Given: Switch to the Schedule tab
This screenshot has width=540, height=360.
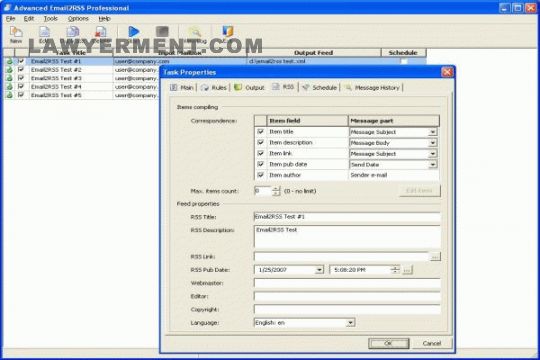Looking at the screenshot, I should point(320,88).
